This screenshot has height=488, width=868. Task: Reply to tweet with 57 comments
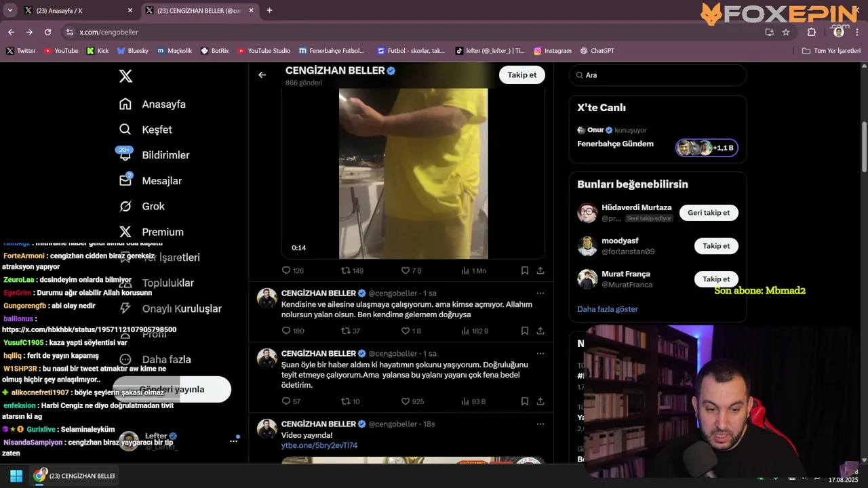[x=291, y=401]
